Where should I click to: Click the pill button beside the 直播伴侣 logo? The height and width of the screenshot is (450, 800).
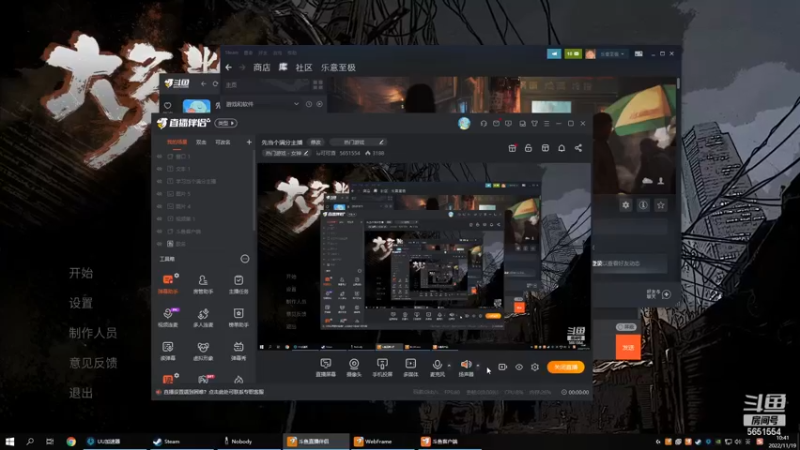(226, 123)
